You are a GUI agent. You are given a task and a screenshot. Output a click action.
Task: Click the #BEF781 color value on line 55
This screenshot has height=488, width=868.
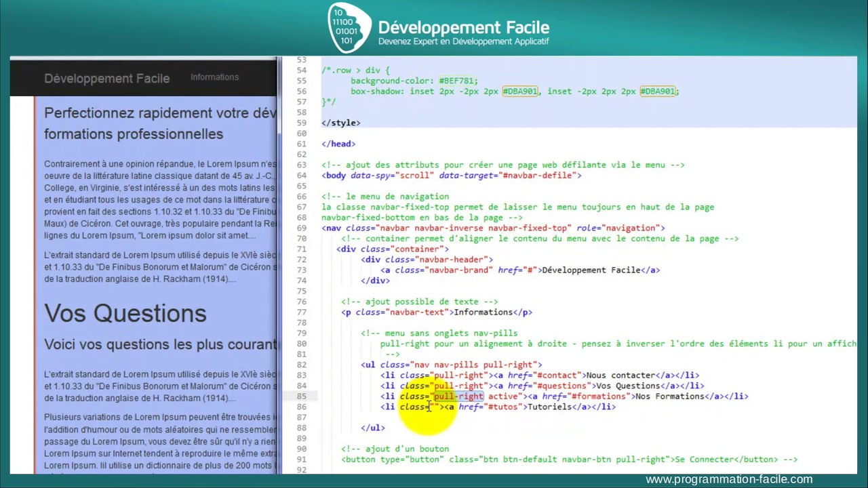pyautogui.click(x=456, y=81)
